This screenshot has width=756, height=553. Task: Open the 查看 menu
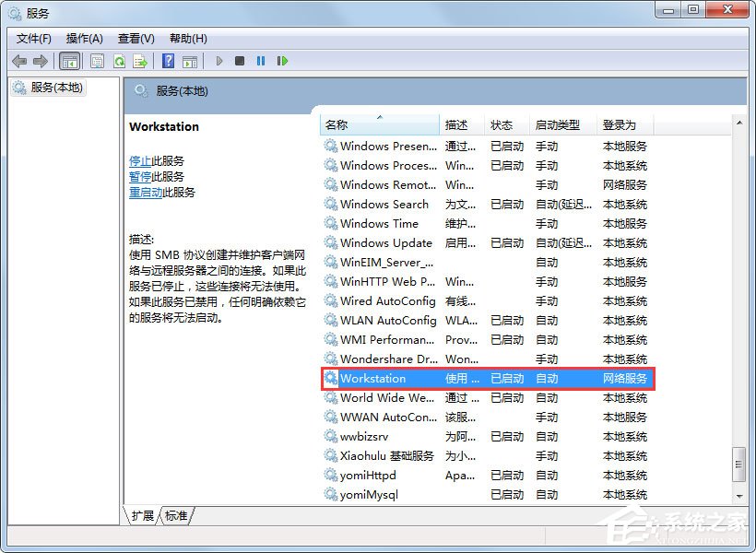click(x=134, y=38)
